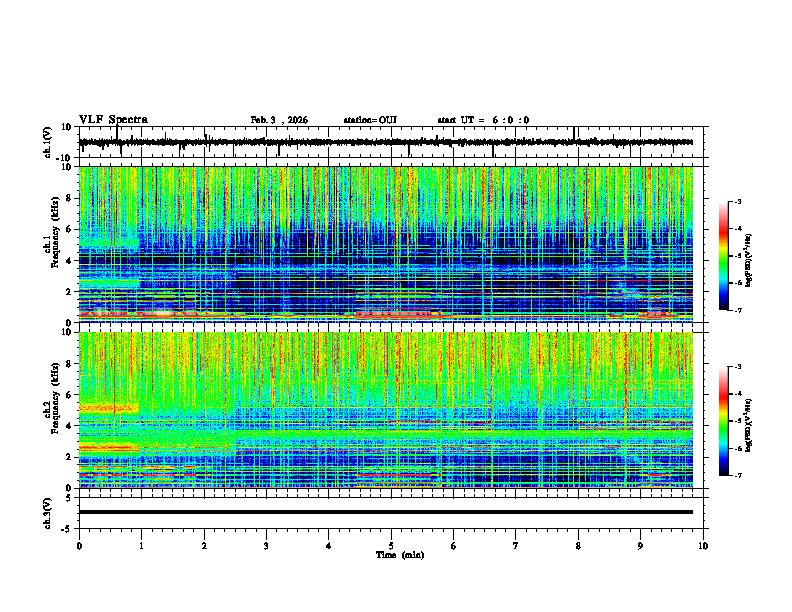Click the "7" tick on the time axis
The height and width of the screenshot is (612, 792).
[516, 546]
